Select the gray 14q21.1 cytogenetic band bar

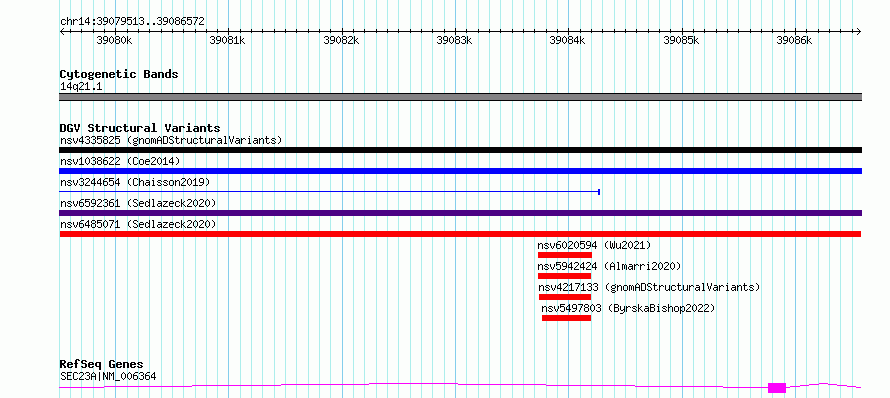461,97
